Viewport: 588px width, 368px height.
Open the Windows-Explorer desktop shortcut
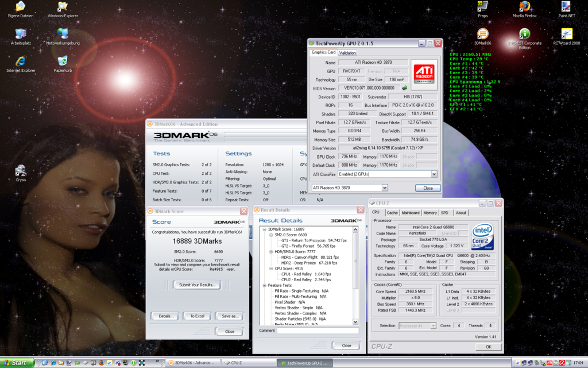click(x=63, y=9)
